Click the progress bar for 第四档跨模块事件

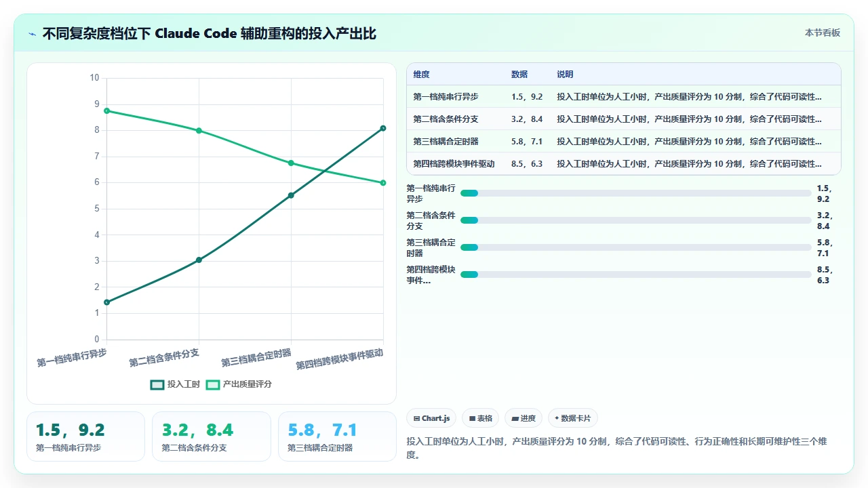coord(636,274)
